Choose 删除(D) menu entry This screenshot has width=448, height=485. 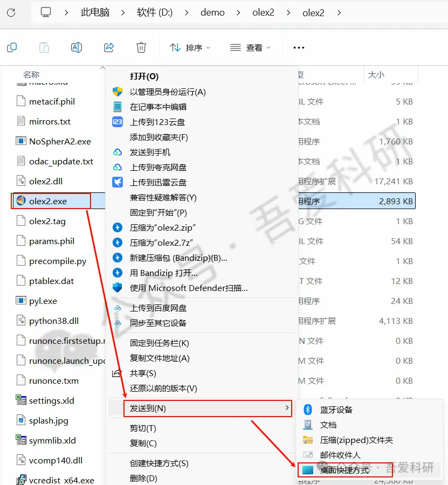[x=143, y=479]
